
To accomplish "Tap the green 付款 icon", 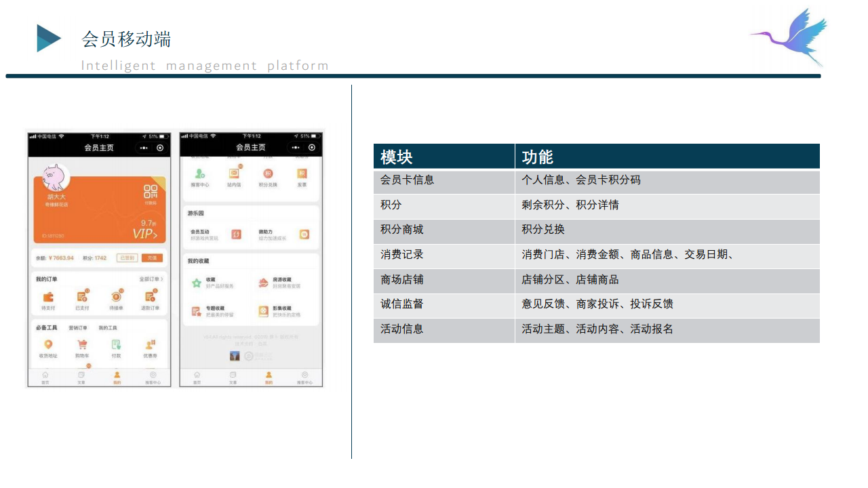I will [x=116, y=345].
